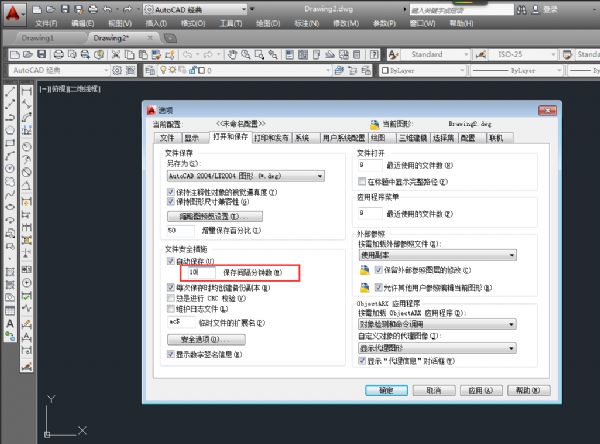Switch to the 显示 options tab

[191, 138]
